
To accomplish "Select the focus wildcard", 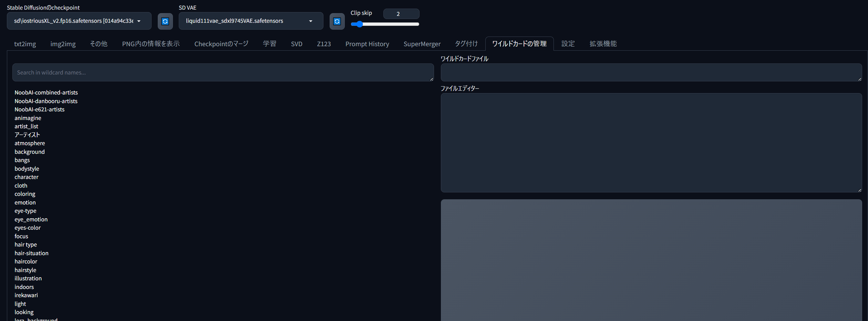I will click(21, 236).
